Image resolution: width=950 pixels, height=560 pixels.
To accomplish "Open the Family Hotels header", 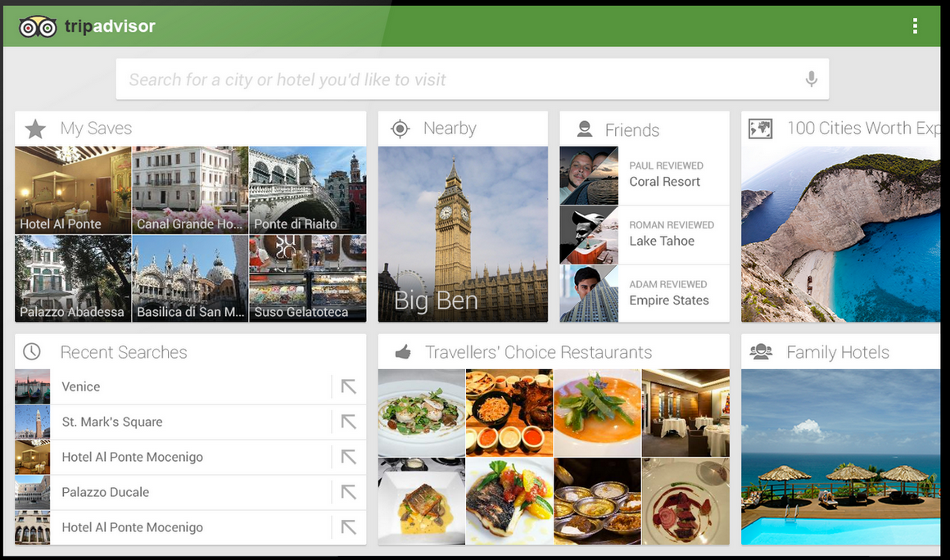I will (x=841, y=352).
